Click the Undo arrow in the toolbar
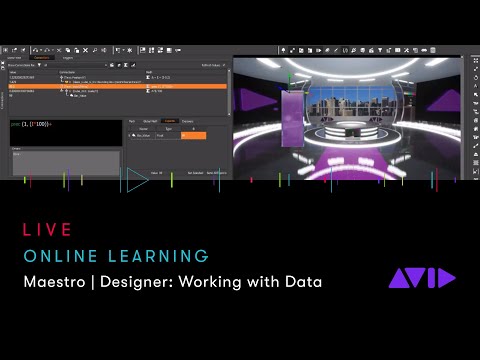This screenshot has height=360, width=480. [36, 50]
